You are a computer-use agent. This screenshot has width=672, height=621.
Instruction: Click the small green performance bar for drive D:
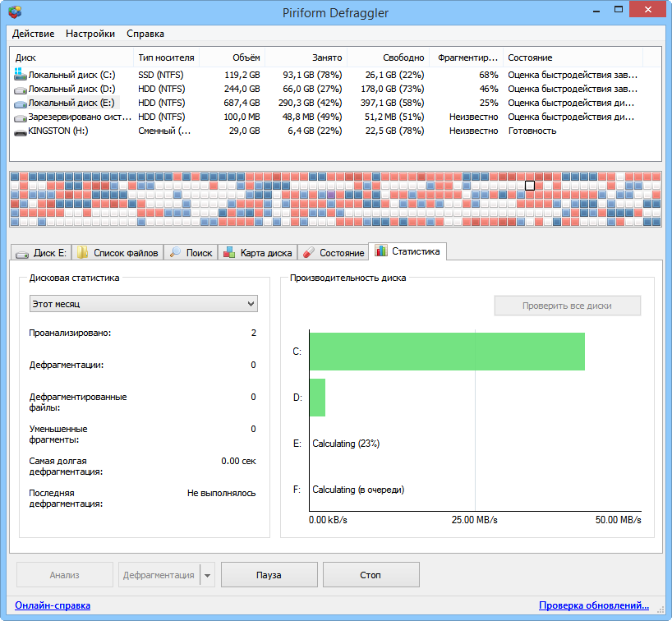click(317, 398)
